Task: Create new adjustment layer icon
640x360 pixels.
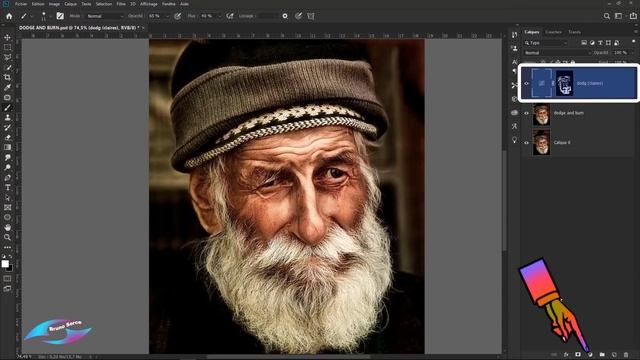Action: (590, 355)
